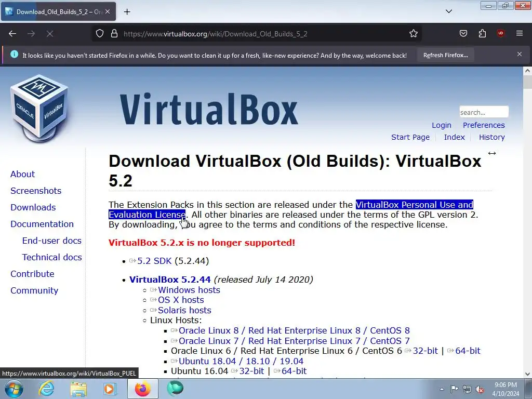Open the Firefox hamburger application menu
This screenshot has width=532, height=399.
tap(520, 34)
